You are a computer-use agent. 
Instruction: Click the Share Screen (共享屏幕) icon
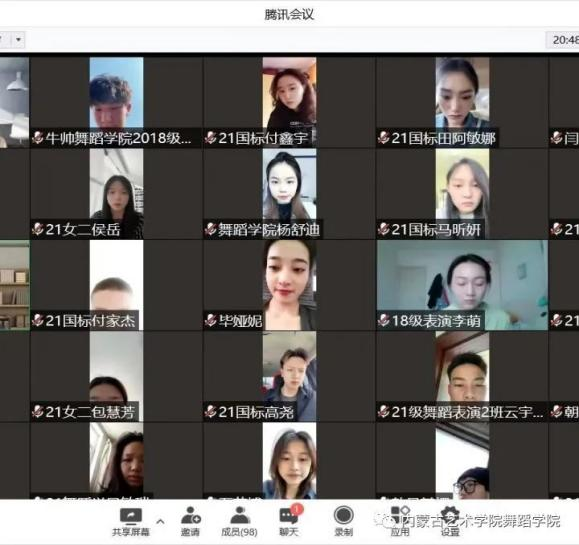tap(131, 517)
